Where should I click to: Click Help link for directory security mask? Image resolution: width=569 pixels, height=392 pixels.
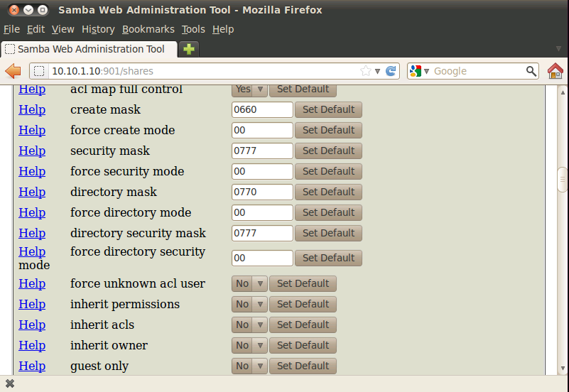pos(32,233)
